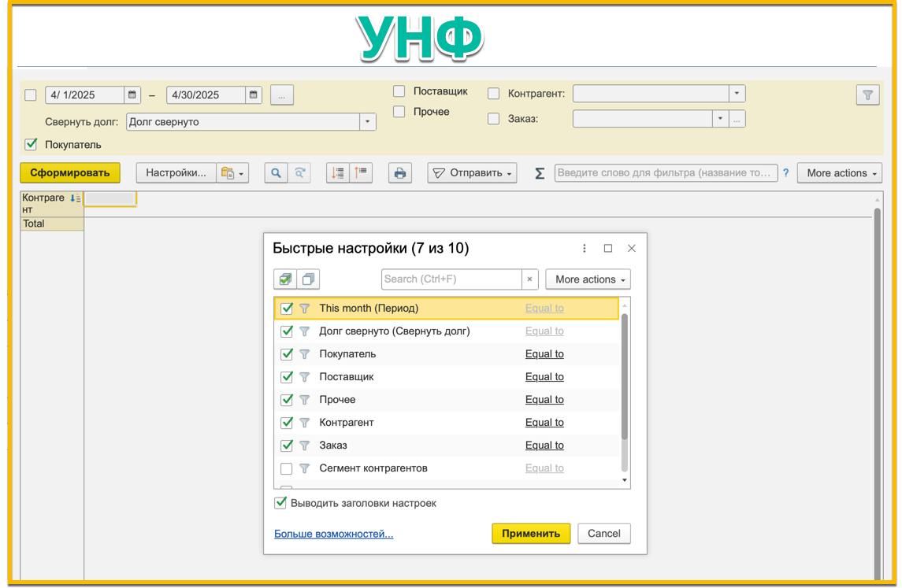Click down arrow of quick settings scrollbar
The height and width of the screenshot is (588, 902).
[x=625, y=480]
